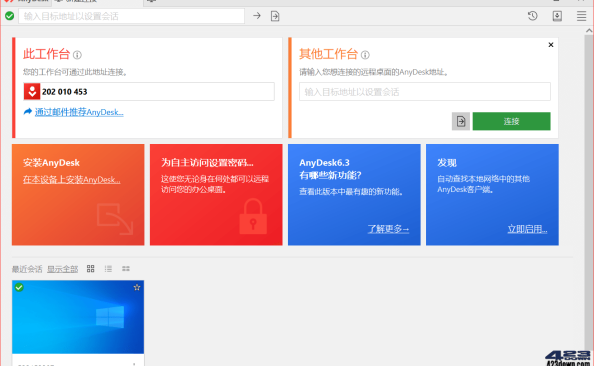Screen dimensions: 594x366
Task: Click the install arrow graphic on orange tile
Action: pyautogui.click(x=115, y=219)
